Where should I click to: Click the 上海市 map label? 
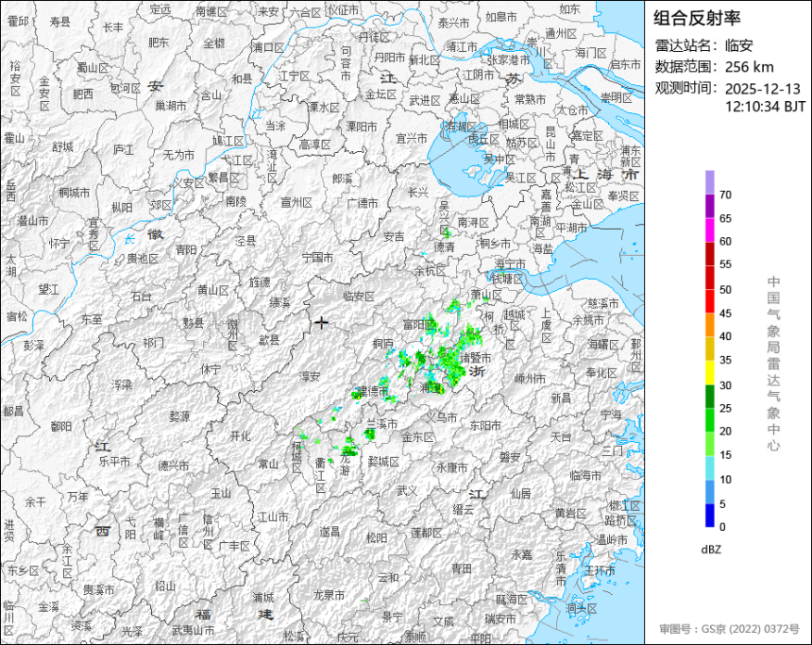(x=606, y=175)
